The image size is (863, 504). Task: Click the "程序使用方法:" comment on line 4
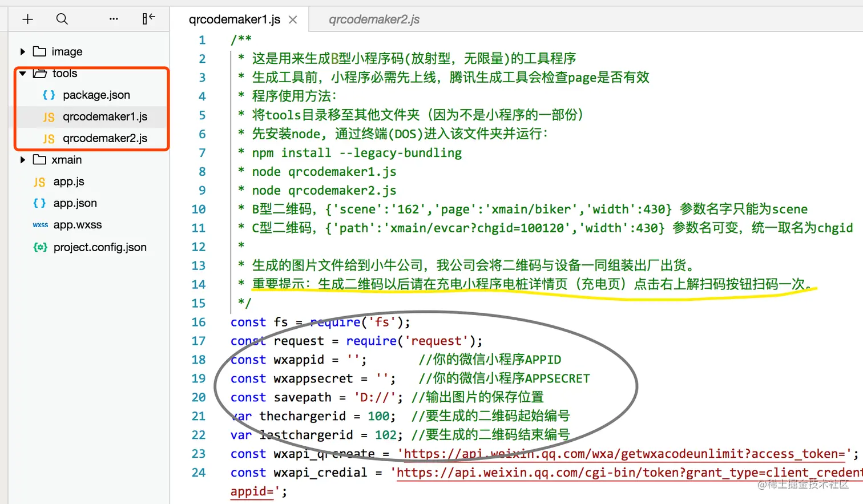(295, 96)
